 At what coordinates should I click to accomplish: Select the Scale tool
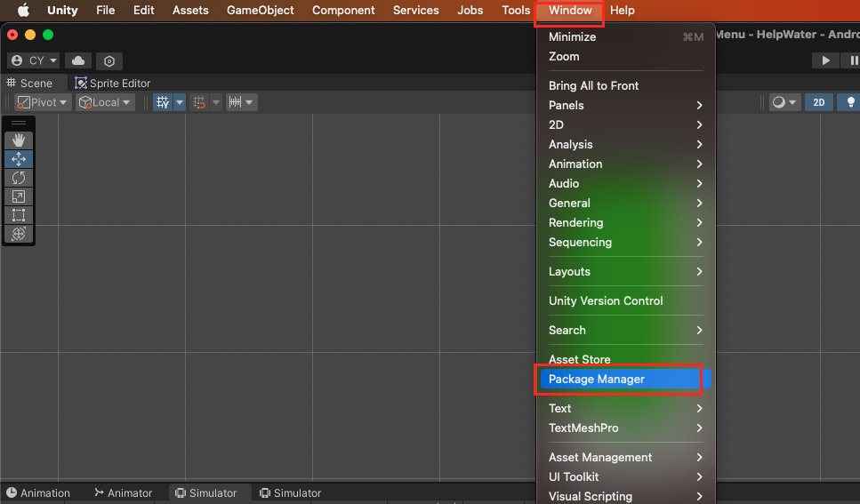coord(19,196)
